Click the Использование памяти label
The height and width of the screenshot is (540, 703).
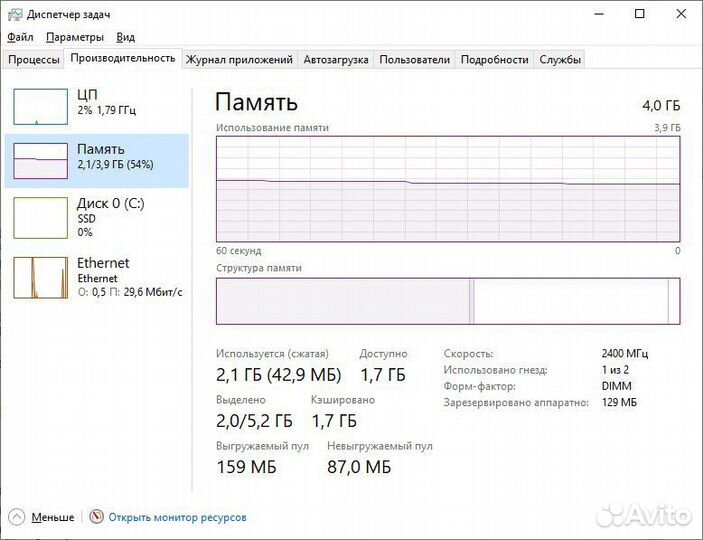pos(272,127)
